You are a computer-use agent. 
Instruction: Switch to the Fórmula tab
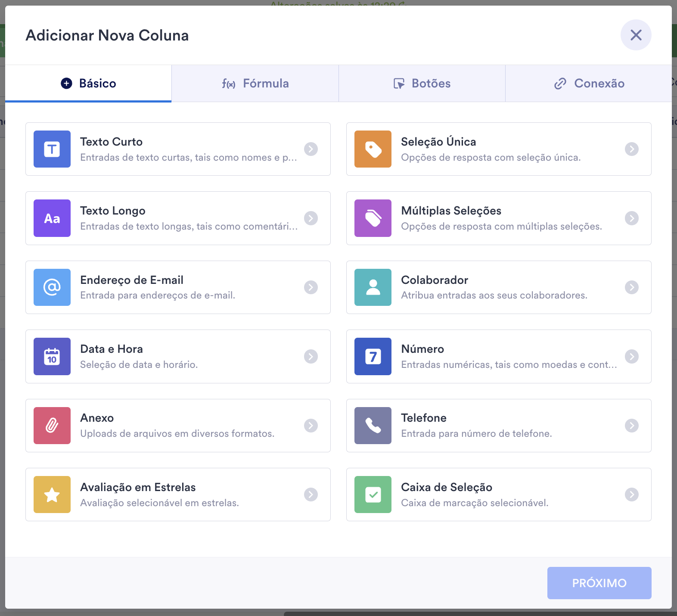point(255,84)
